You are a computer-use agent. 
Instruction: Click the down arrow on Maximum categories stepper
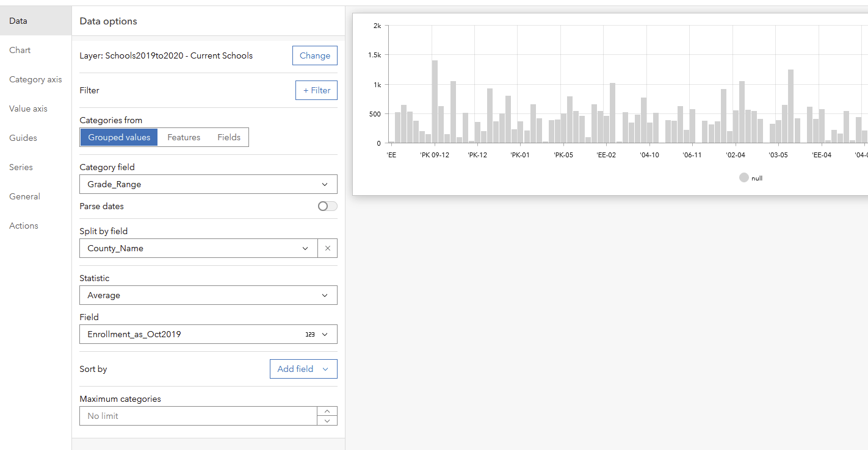327,420
